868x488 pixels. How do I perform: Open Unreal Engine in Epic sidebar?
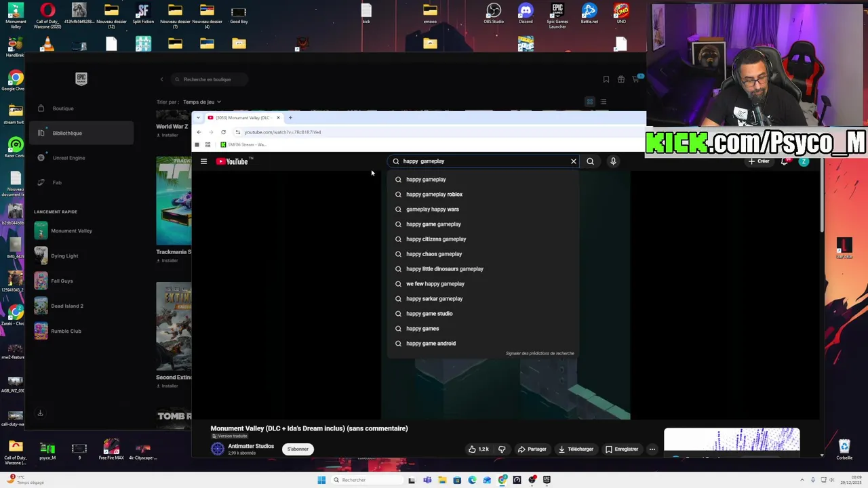pos(81,158)
